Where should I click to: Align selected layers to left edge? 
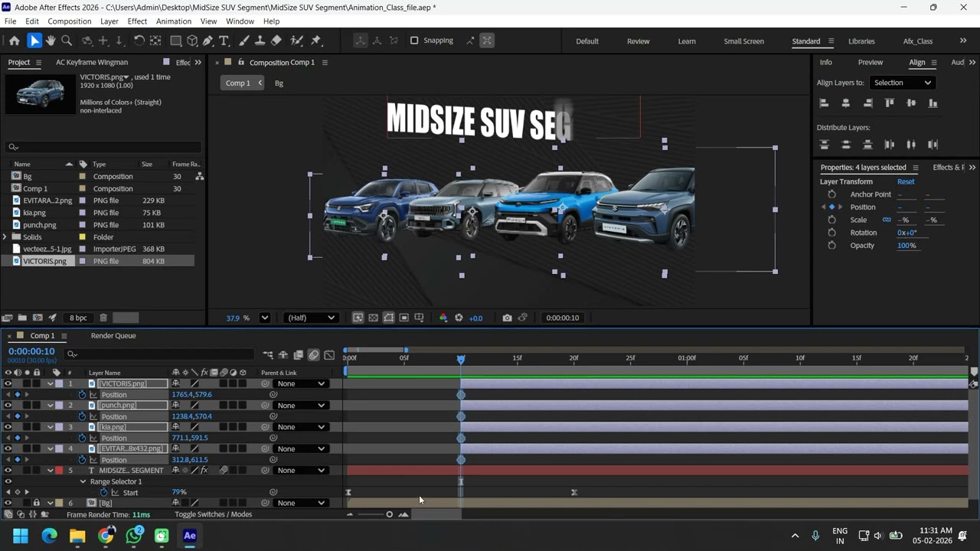[x=825, y=103]
